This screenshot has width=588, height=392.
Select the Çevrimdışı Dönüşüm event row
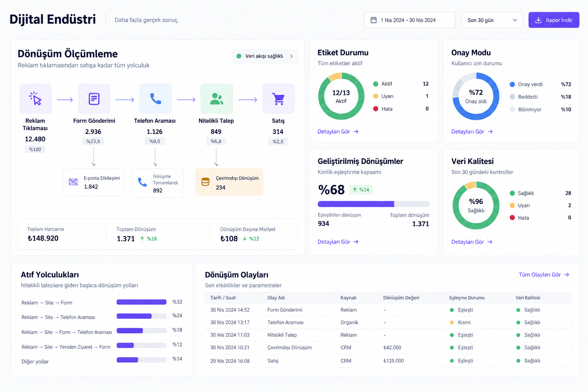388,348
